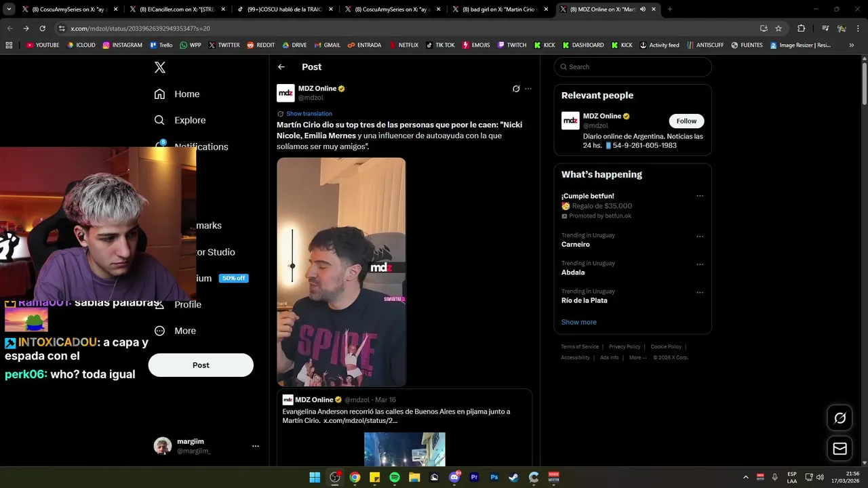868x488 pixels.
Task: Open TWITCH bookmark
Action: point(512,45)
